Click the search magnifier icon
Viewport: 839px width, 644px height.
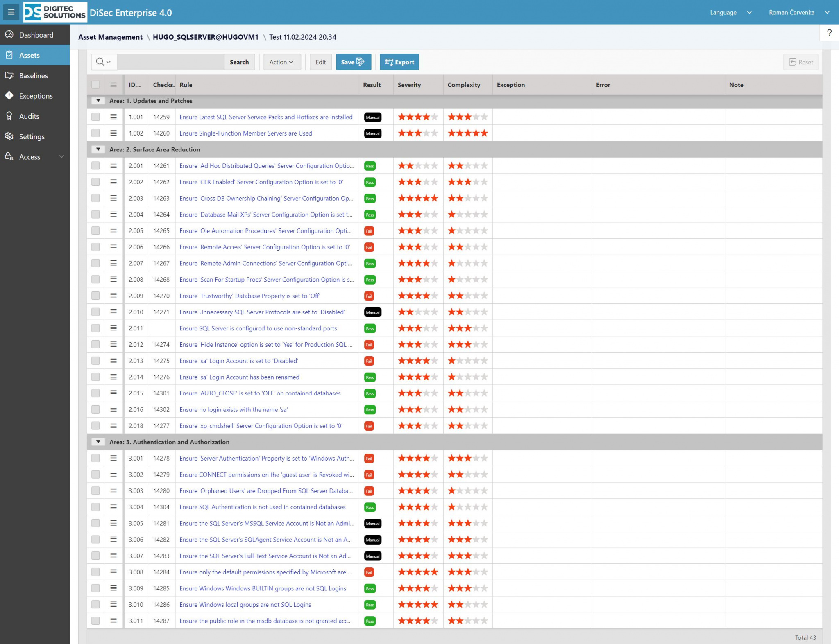point(100,62)
